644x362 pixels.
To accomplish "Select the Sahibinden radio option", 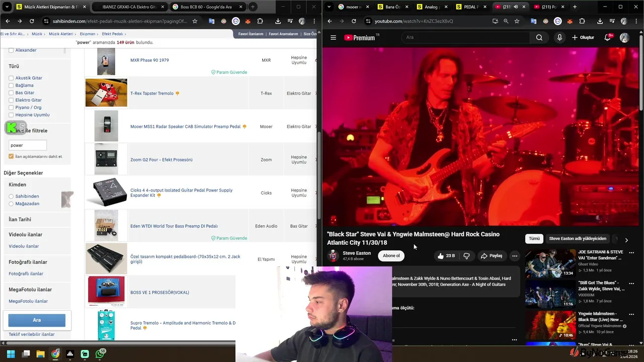I will tap(11, 196).
